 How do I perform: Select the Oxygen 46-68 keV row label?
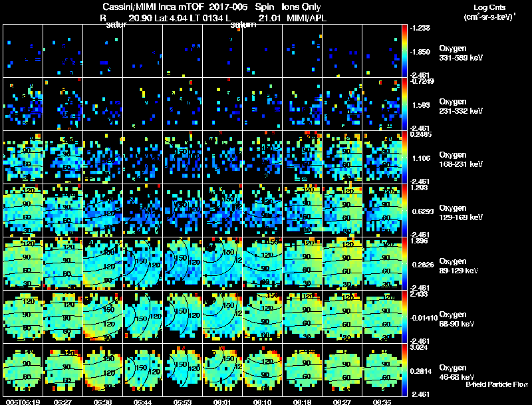[x=457, y=372]
